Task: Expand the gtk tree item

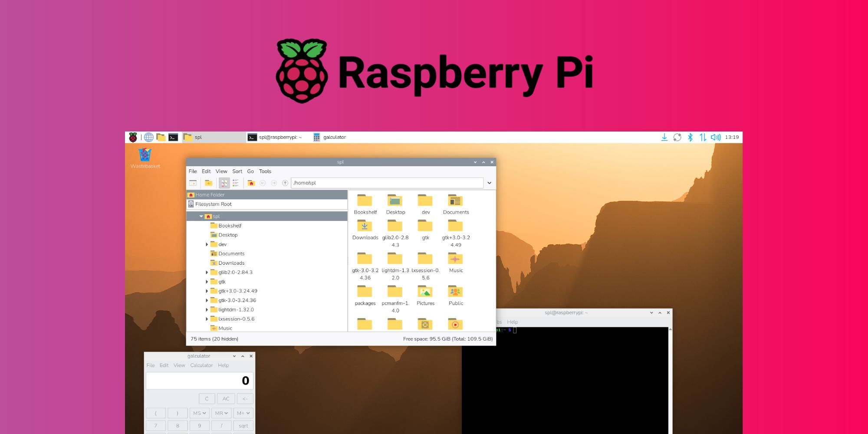Action: pos(207,282)
